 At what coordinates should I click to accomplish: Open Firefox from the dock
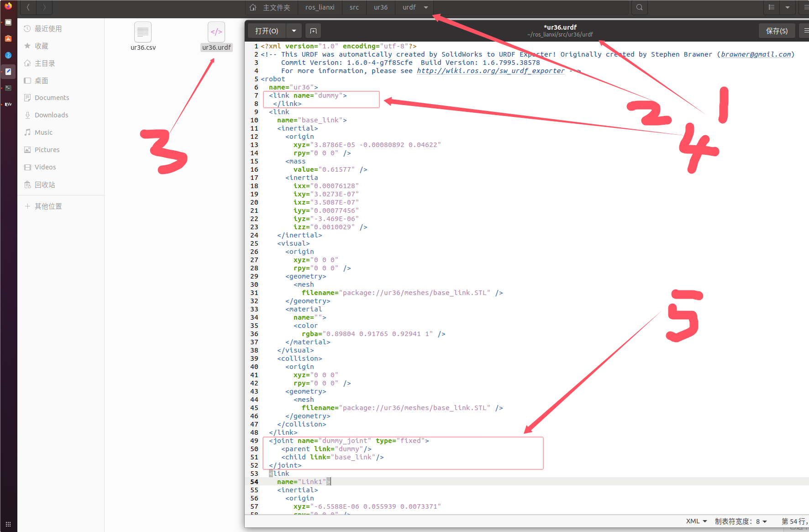[x=8, y=6]
